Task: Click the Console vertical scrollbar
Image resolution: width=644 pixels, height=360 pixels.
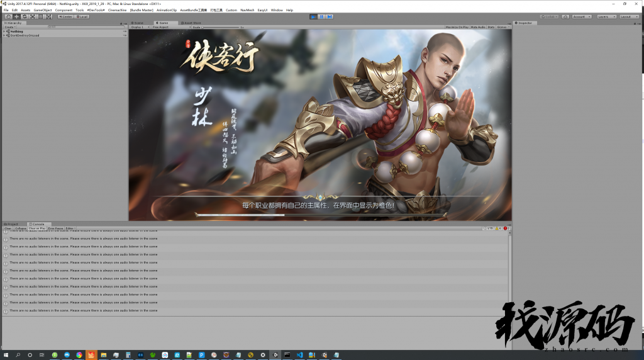Action: pos(509,273)
